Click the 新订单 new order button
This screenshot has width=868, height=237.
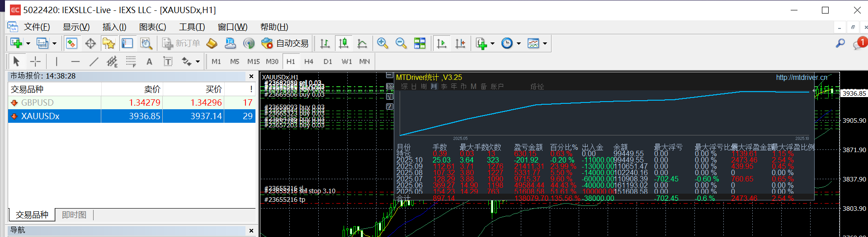click(x=181, y=43)
